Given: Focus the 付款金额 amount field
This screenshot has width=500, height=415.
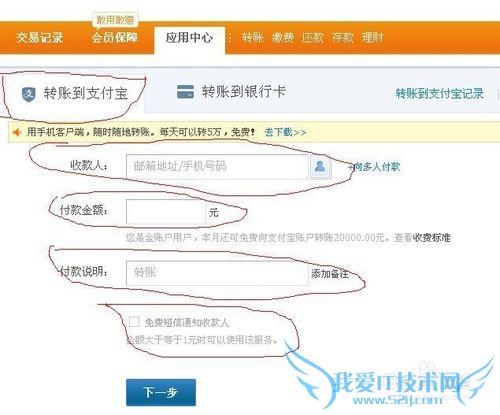Looking at the screenshot, I should tap(166, 212).
